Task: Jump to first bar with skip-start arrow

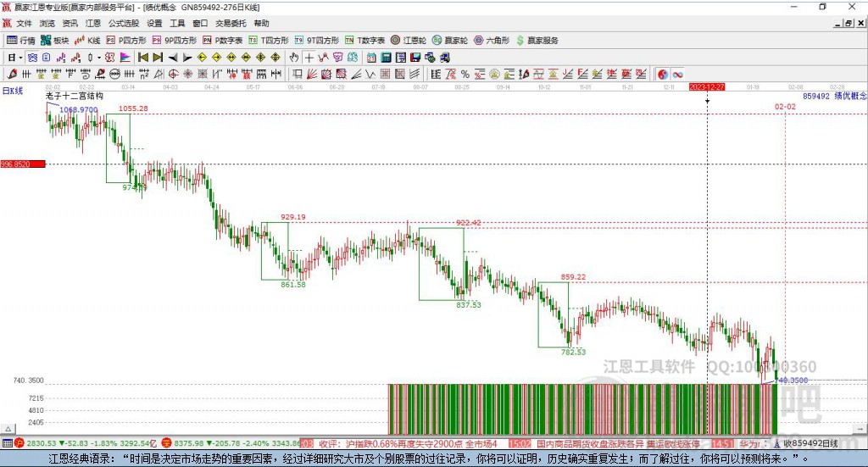Action: [142, 58]
